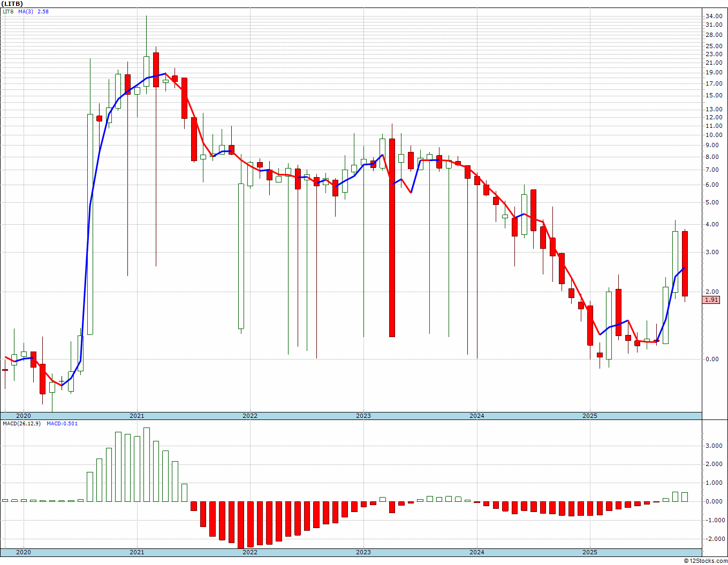Click the 34.00 price axis label
Viewport: 728px width, 565px height.
click(x=714, y=17)
